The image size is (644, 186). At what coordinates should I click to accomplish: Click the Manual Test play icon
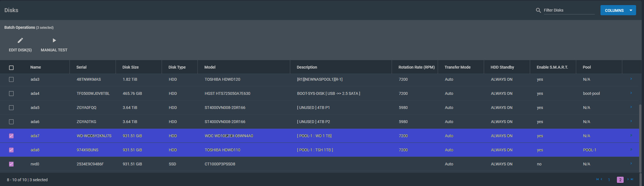[x=54, y=41]
